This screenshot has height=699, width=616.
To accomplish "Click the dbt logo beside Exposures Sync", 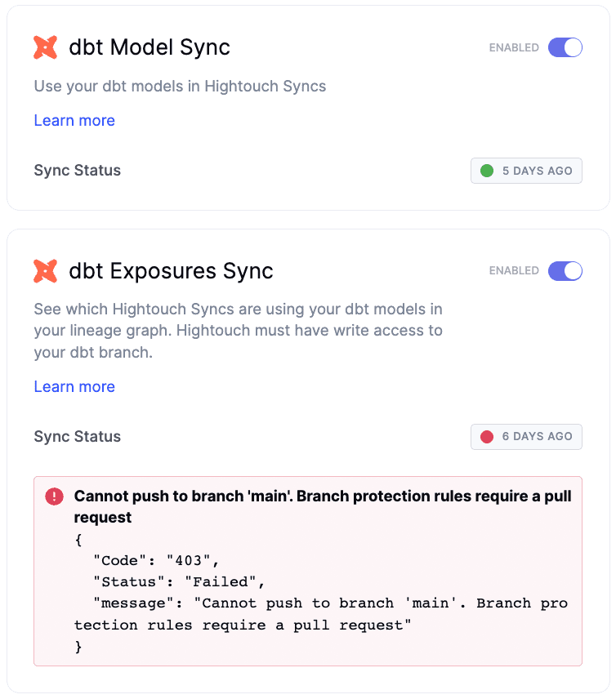I will (45, 271).
